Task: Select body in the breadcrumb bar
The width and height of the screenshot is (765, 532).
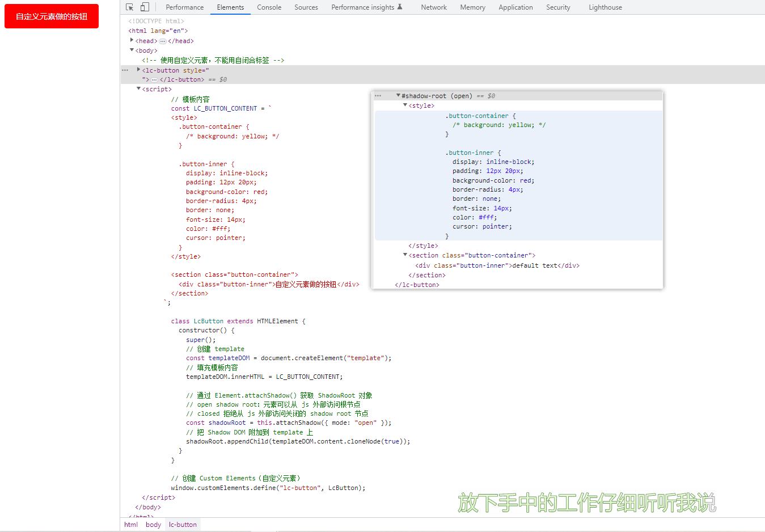Action: pos(153,525)
